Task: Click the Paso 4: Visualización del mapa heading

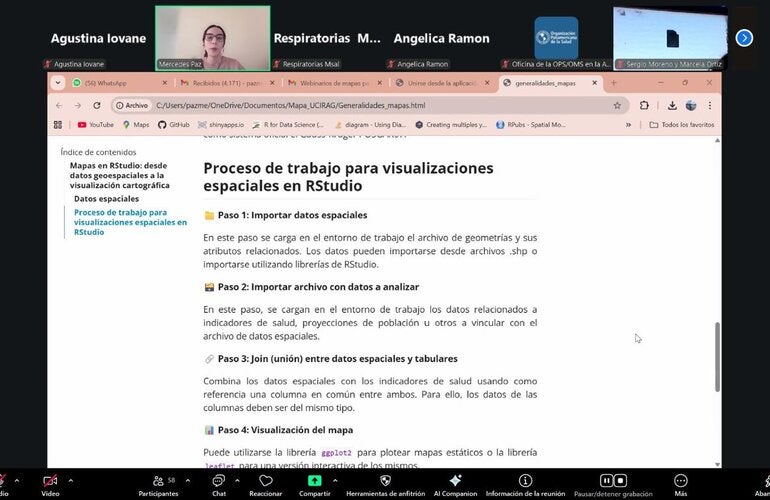Action: [x=285, y=430]
